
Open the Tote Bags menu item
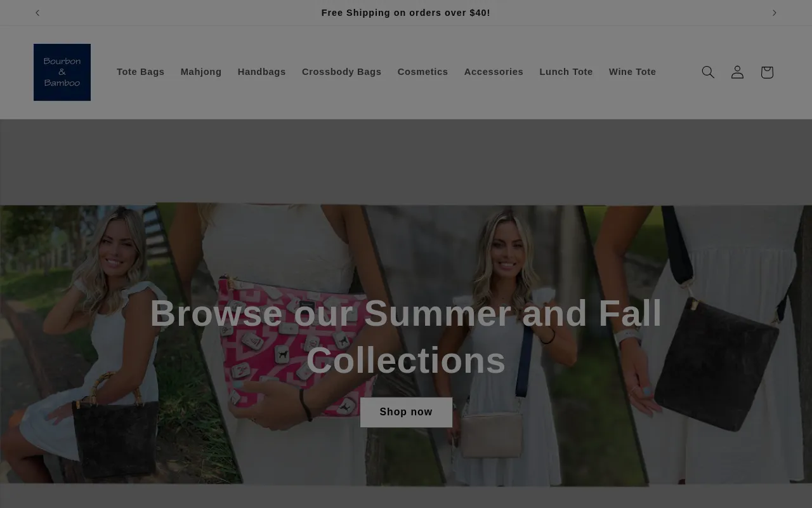coord(140,72)
